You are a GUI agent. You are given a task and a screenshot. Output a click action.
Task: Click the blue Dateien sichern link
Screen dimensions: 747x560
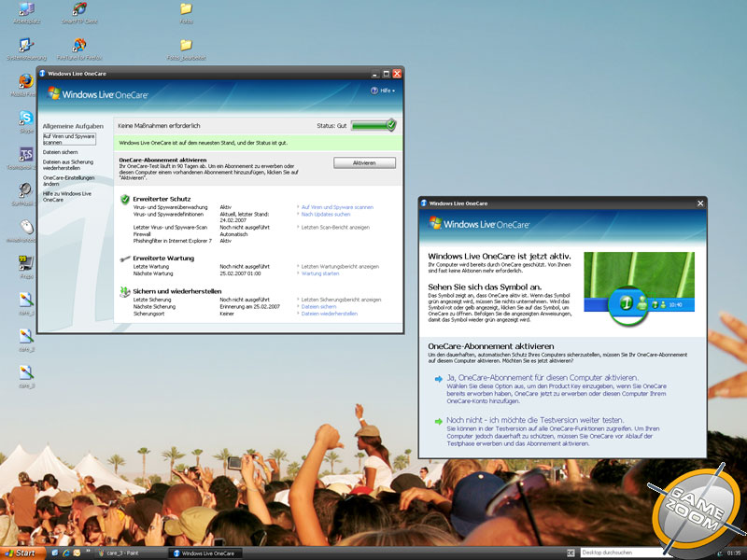pos(318,307)
